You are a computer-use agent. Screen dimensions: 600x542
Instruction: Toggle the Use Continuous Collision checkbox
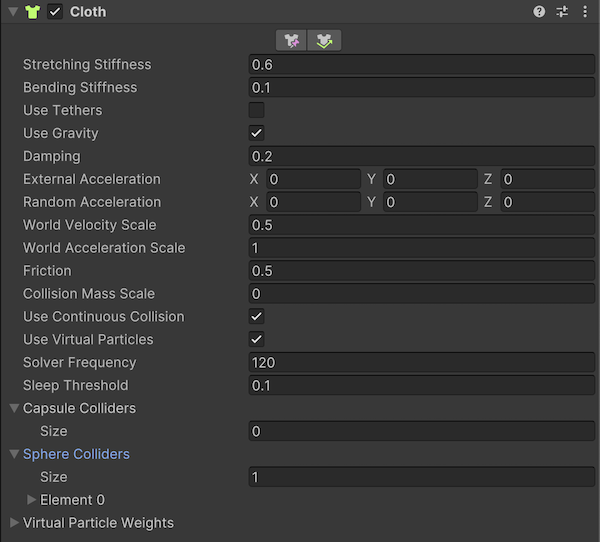pyautogui.click(x=257, y=316)
